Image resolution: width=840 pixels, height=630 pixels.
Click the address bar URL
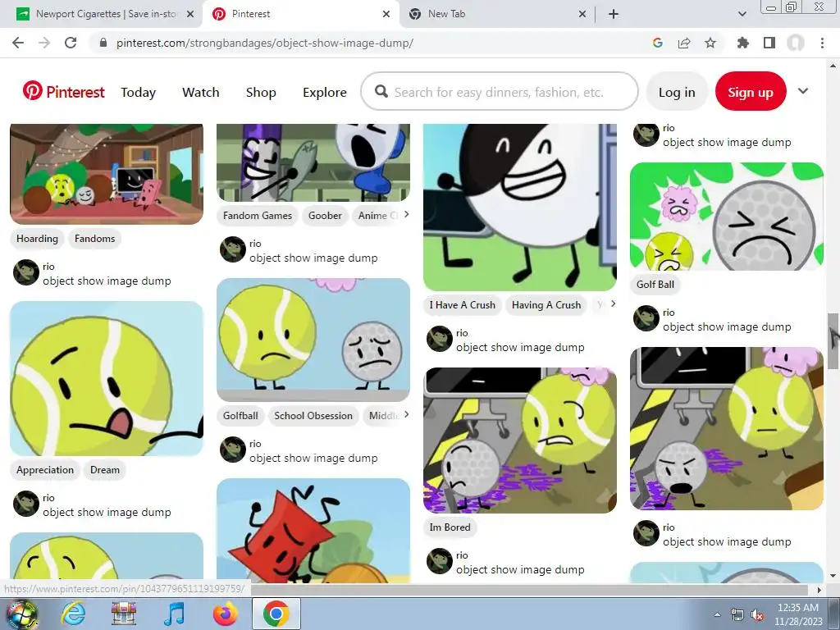tap(265, 43)
